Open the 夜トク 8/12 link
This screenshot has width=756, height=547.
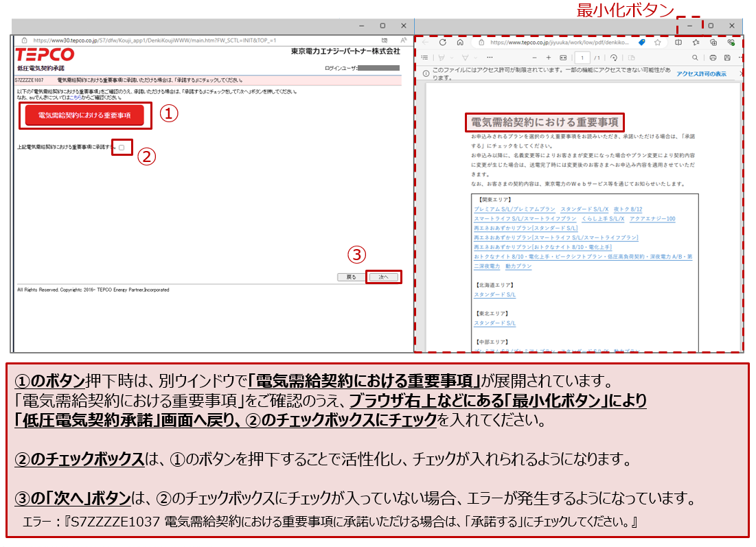pyautogui.click(x=628, y=209)
